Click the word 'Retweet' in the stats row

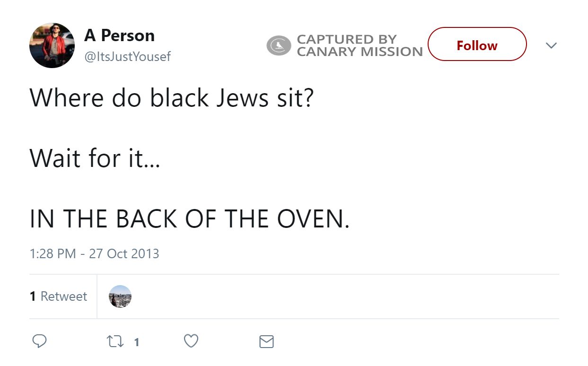(64, 296)
